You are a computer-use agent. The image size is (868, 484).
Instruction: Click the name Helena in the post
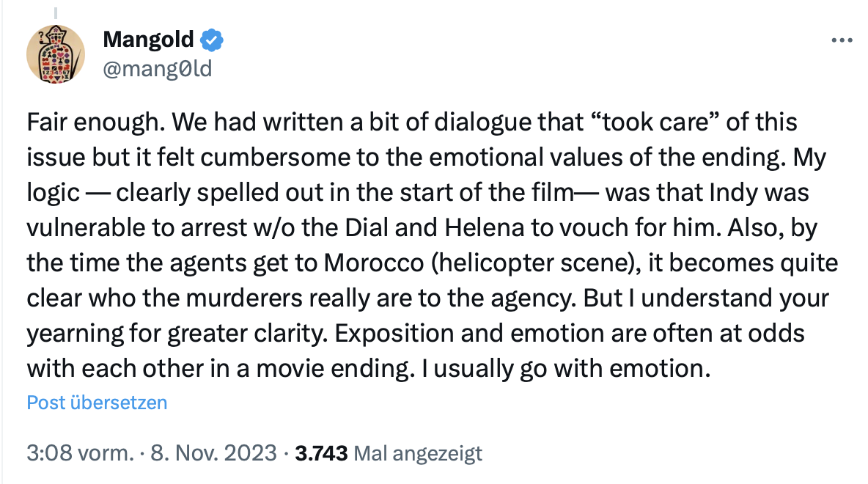tap(484, 228)
